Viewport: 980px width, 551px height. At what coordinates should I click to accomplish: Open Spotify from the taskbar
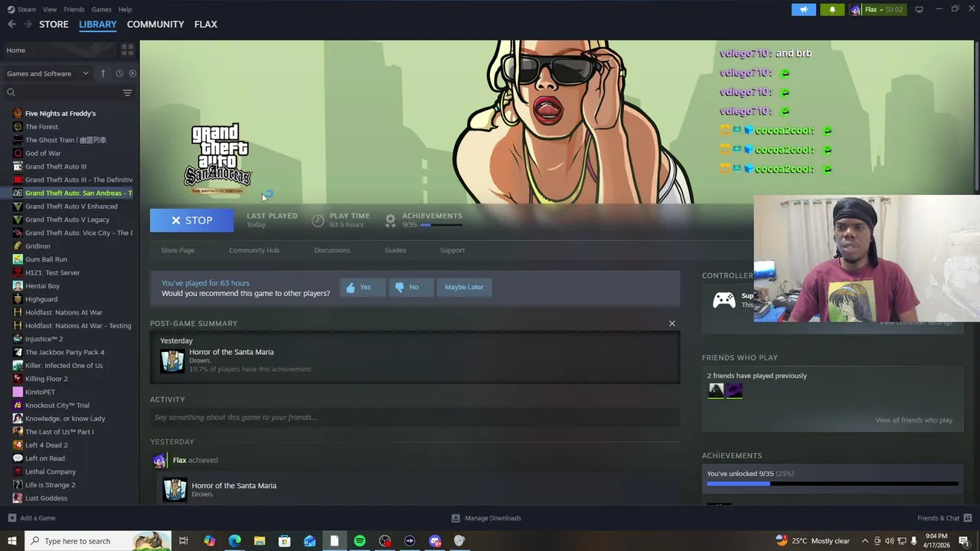360,541
